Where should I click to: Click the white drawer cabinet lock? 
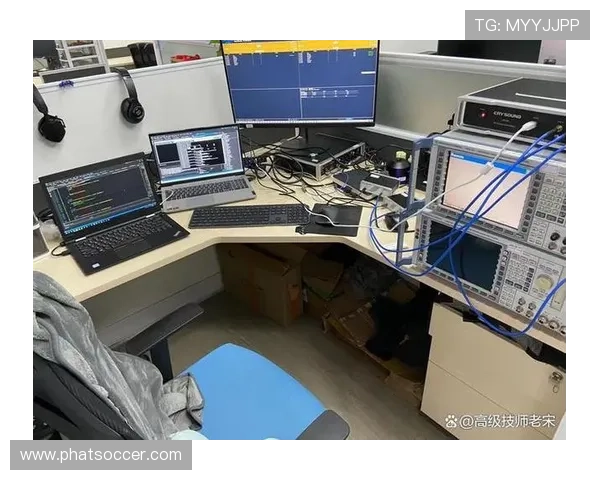coord(555,378)
